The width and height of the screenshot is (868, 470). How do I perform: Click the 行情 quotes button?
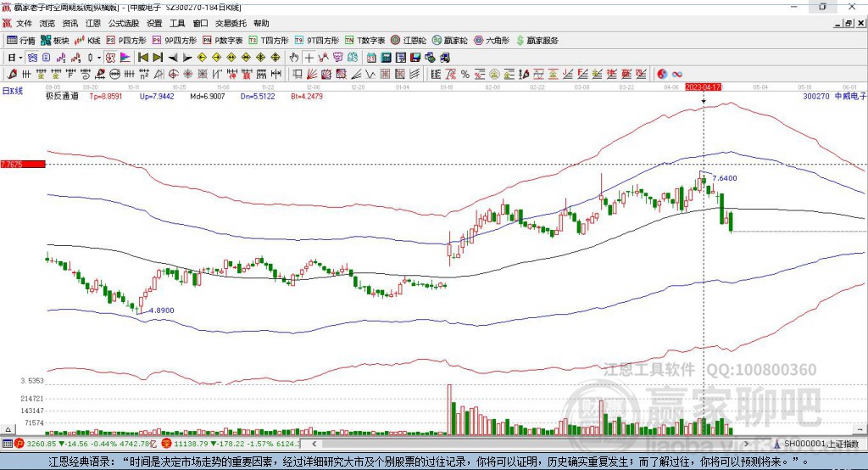21,41
